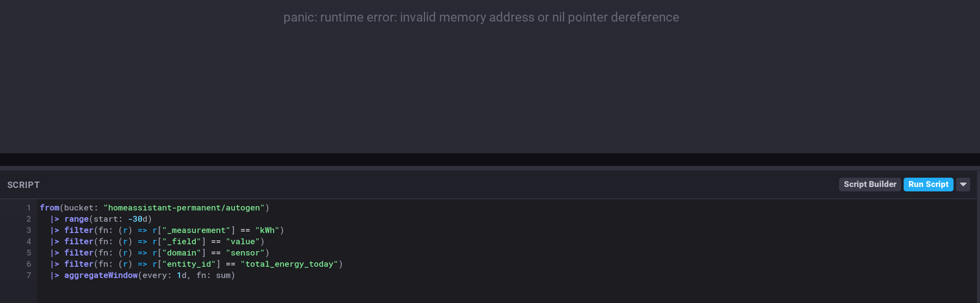Select the sensor string literal
This screenshot has width=980, height=303.
247,253
